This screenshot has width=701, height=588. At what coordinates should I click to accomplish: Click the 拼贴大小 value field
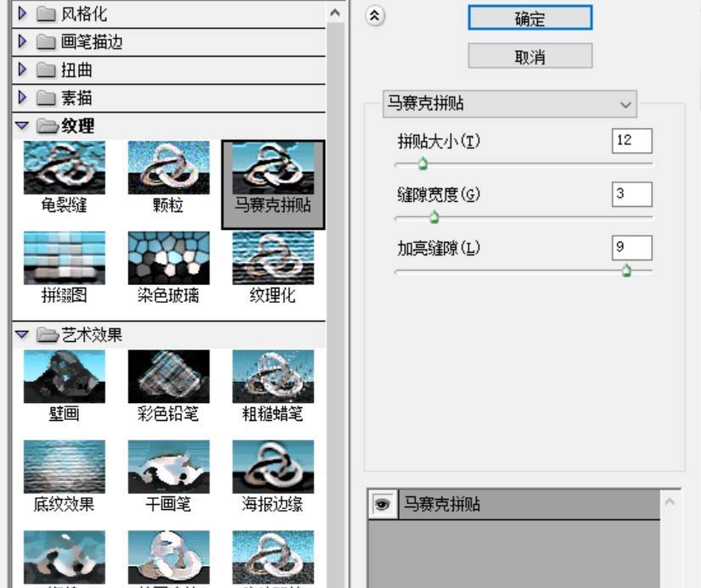[631, 141]
